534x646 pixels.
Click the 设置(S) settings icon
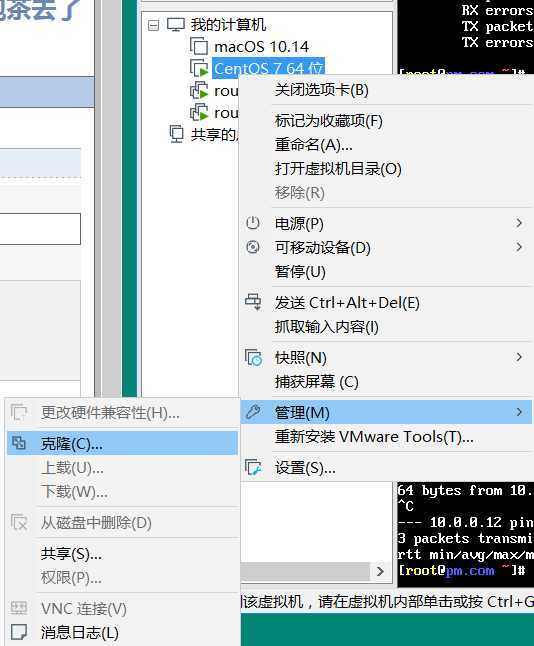(253, 467)
